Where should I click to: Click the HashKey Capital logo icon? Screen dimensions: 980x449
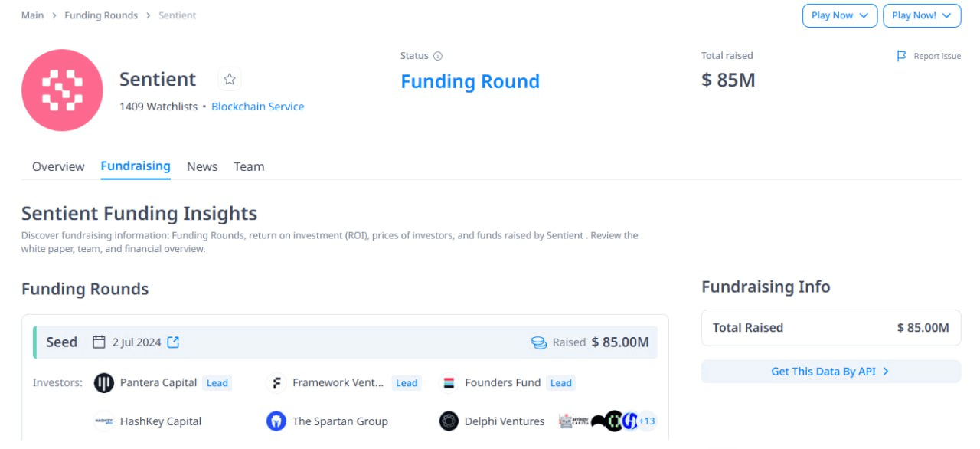tap(104, 421)
